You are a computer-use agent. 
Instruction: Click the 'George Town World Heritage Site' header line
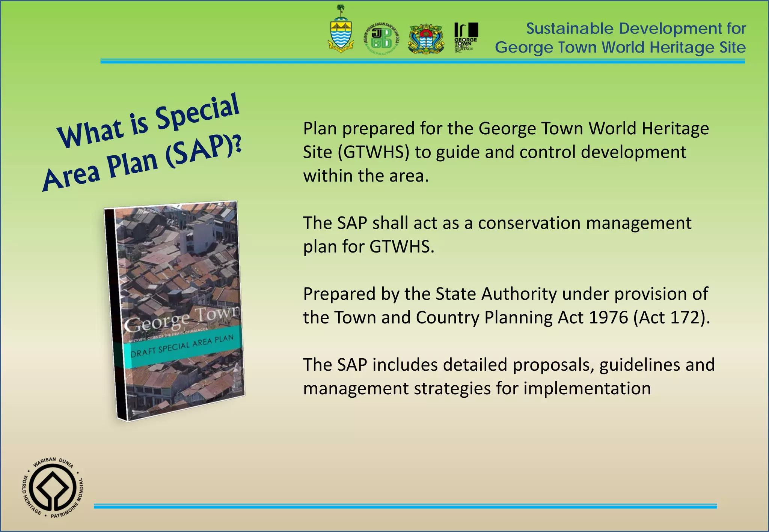(620, 48)
